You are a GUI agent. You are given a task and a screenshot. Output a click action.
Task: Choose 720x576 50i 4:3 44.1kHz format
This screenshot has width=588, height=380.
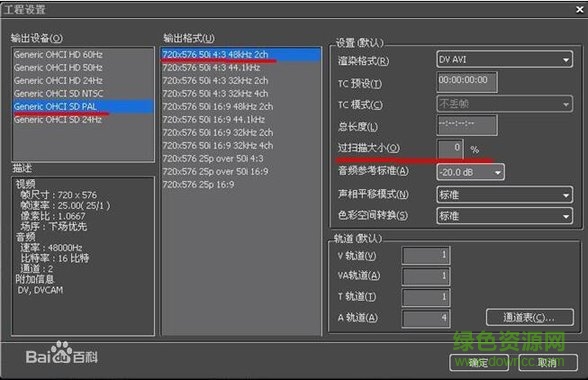[x=241, y=68]
